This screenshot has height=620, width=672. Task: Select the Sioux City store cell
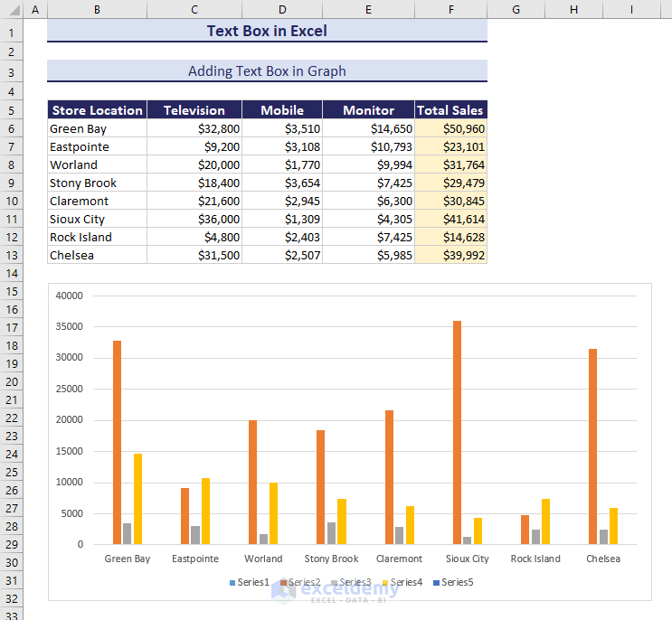point(98,219)
